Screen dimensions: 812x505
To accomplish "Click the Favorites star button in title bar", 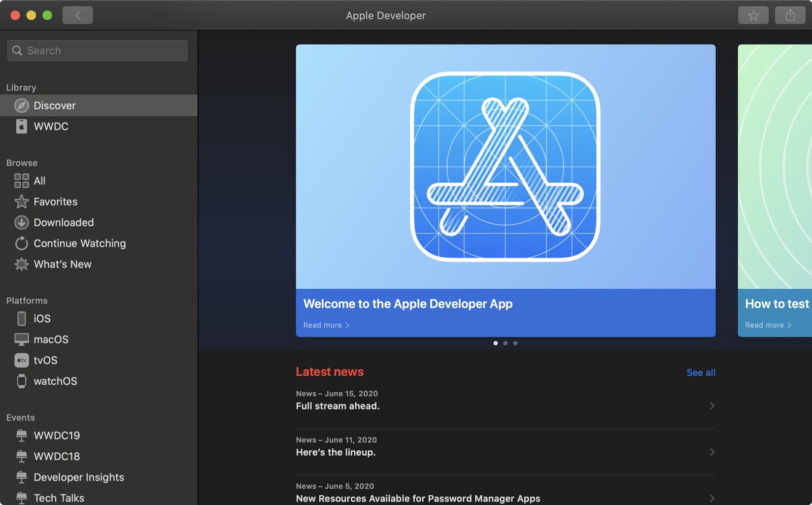I will [753, 16].
